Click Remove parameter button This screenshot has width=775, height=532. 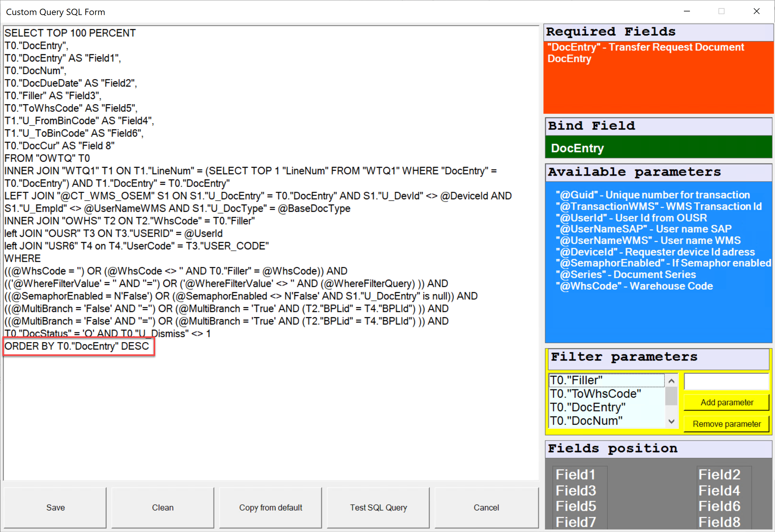pyautogui.click(x=726, y=424)
